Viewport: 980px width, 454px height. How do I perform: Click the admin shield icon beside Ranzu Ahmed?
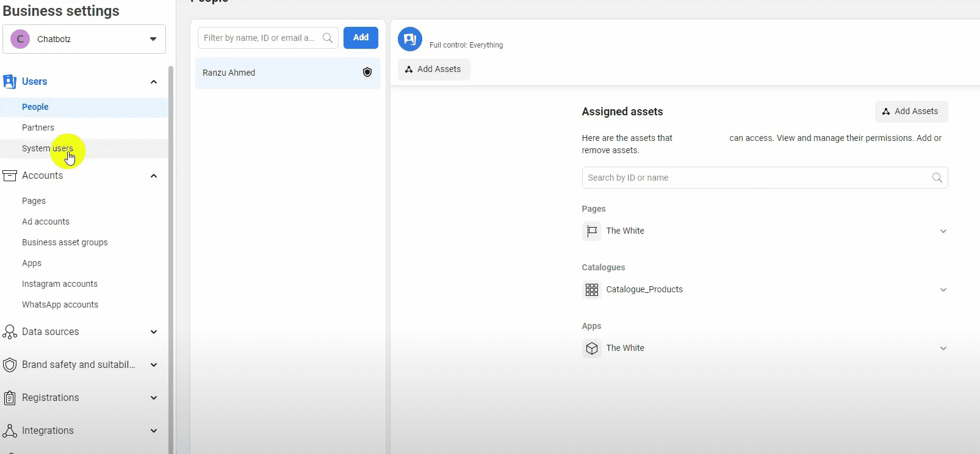coord(367,73)
